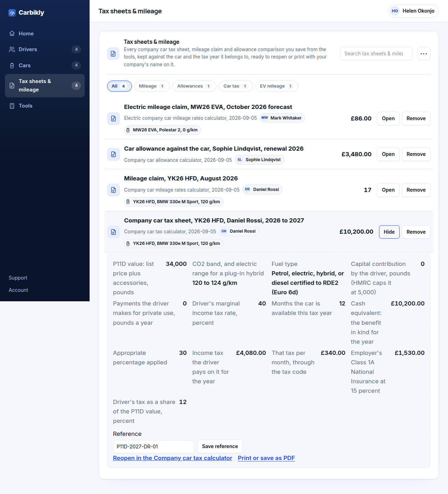The width and height of the screenshot is (448, 494).
Task: Click the Carbikly logo icon
Action: click(x=12, y=13)
